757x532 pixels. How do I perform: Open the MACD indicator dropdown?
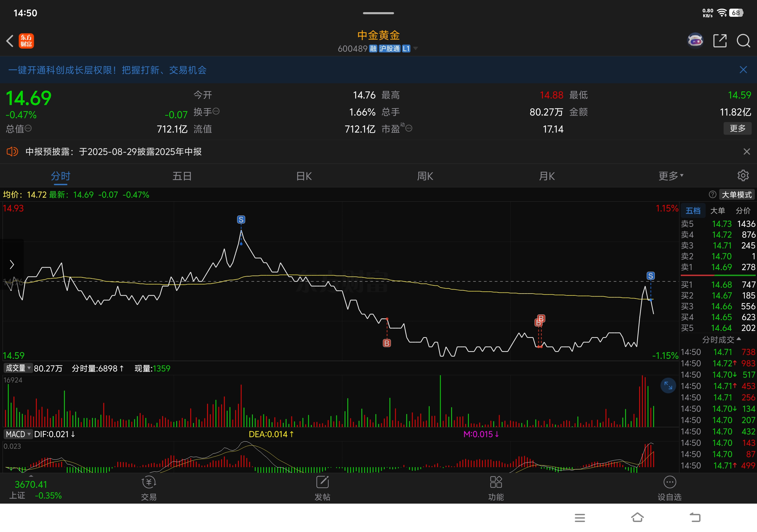18,434
